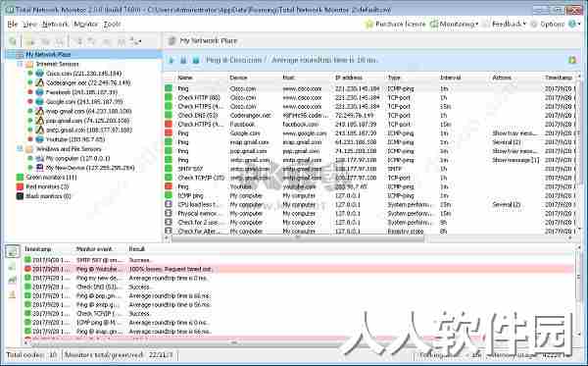
Task: Click red status icon of Facebook Check HTTPS row
Action: [x=169, y=125]
